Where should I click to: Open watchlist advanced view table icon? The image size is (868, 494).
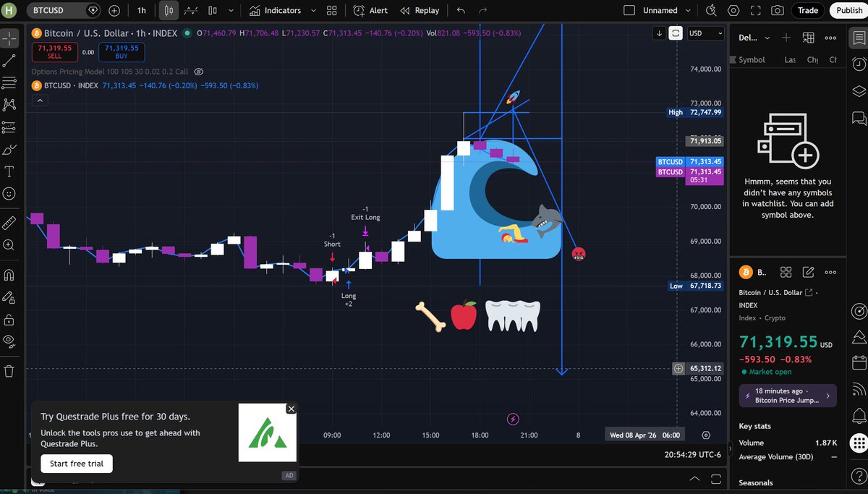tap(808, 38)
